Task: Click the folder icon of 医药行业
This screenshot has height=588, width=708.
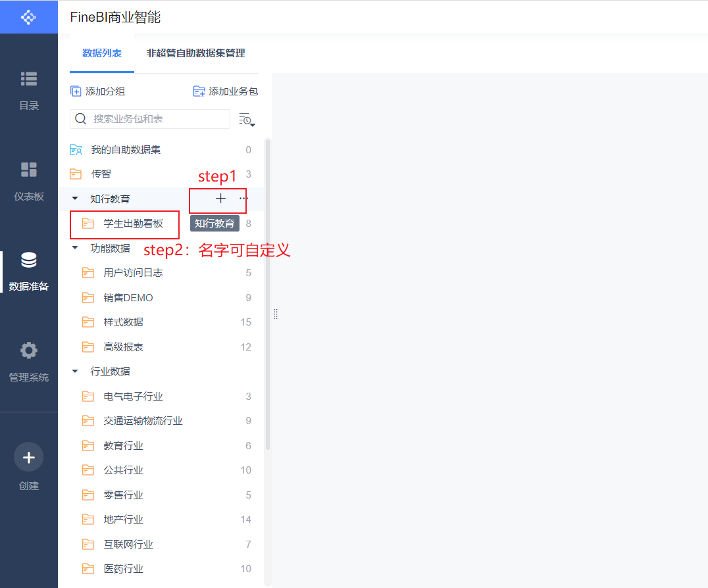Action: click(88, 568)
